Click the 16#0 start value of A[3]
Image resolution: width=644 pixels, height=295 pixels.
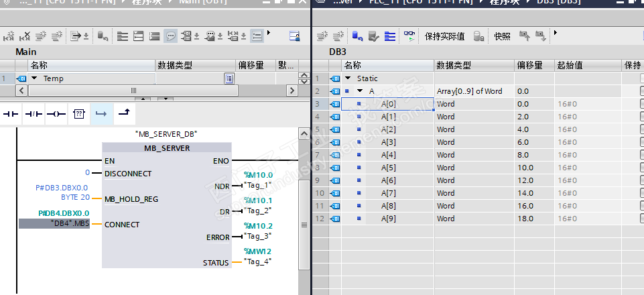click(567, 142)
